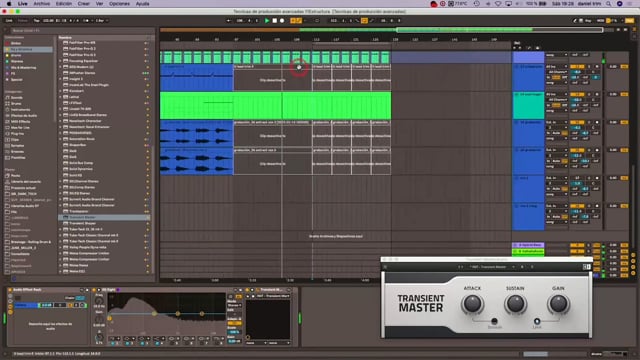Expand the Insight 2 plug-in entry
The height and width of the screenshot is (360, 640).
60,79
